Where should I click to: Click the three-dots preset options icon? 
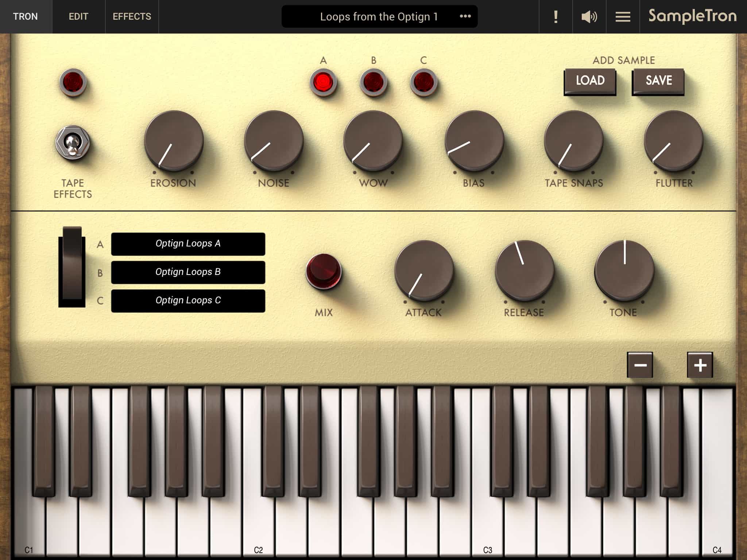click(x=465, y=16)
